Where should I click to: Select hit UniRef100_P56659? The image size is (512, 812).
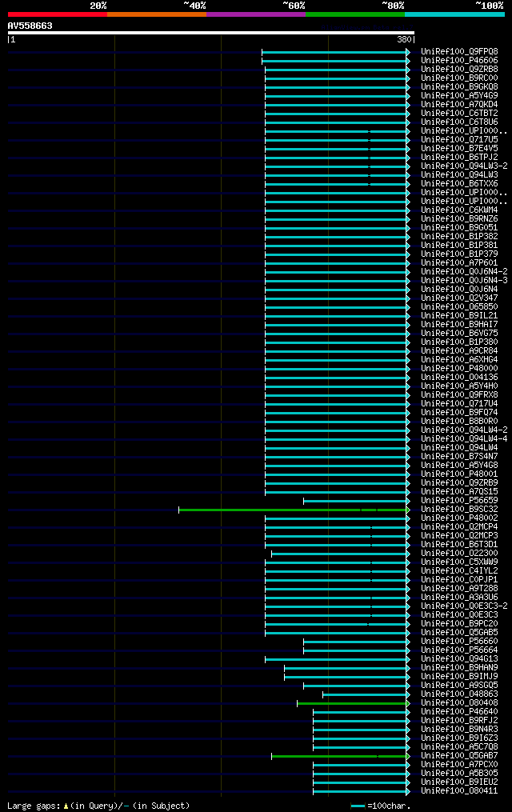tap(459, 501)
